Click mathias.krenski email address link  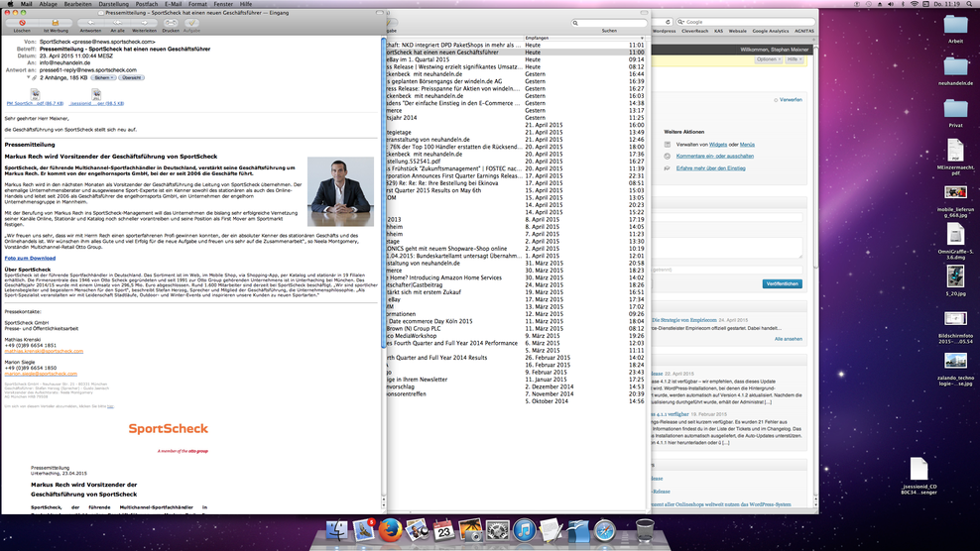44,351
